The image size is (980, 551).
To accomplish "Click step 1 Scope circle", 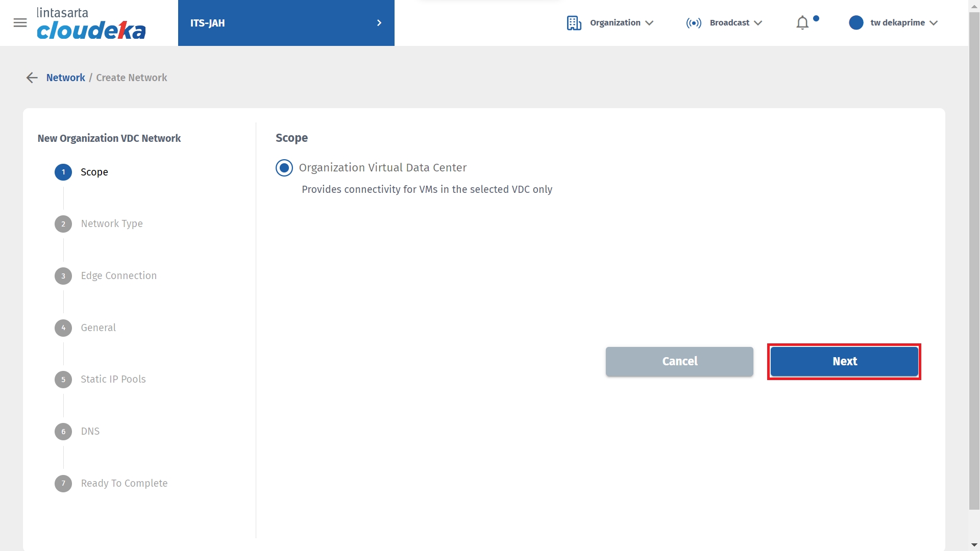I will click(63, 172).
